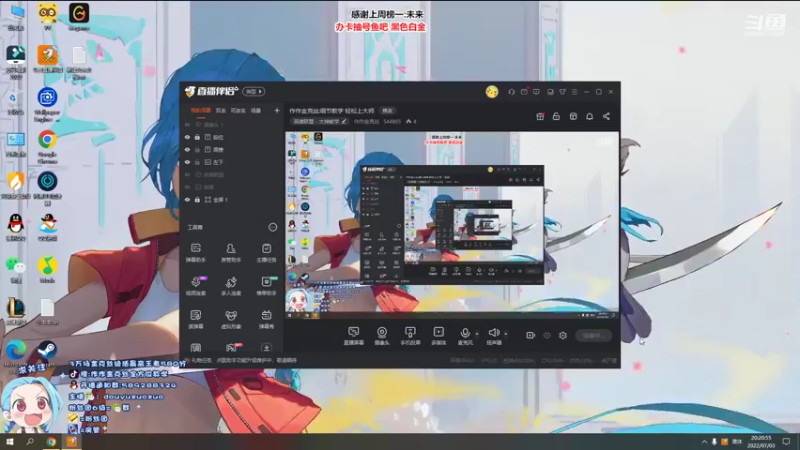Click the 修改 button beside stream title
Viewport: 800px width, 450px height.
[x=388, y=111]
